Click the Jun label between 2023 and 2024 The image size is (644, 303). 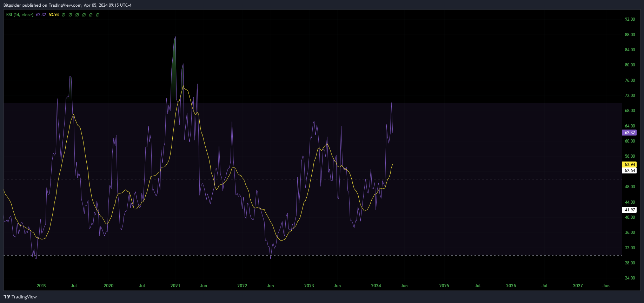(x=337, y=286)
